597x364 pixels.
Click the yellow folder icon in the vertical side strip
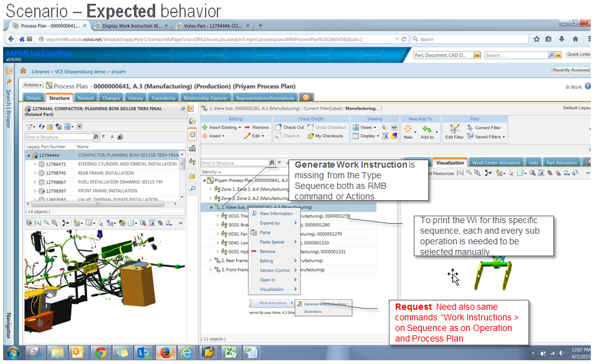coord(193,176)
